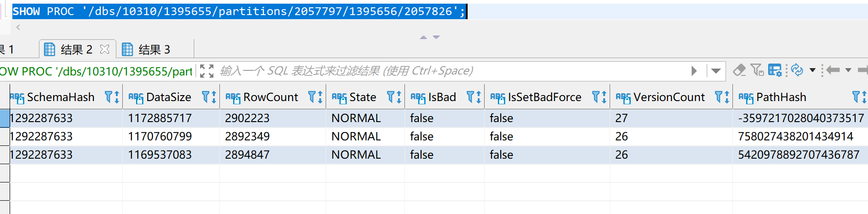Click the save filter settings icon
868x214 pixels.
click(757, 70)
